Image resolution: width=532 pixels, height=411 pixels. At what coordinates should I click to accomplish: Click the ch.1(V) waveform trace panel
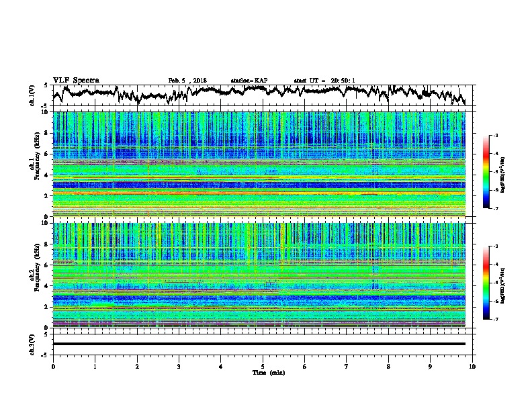264,95
